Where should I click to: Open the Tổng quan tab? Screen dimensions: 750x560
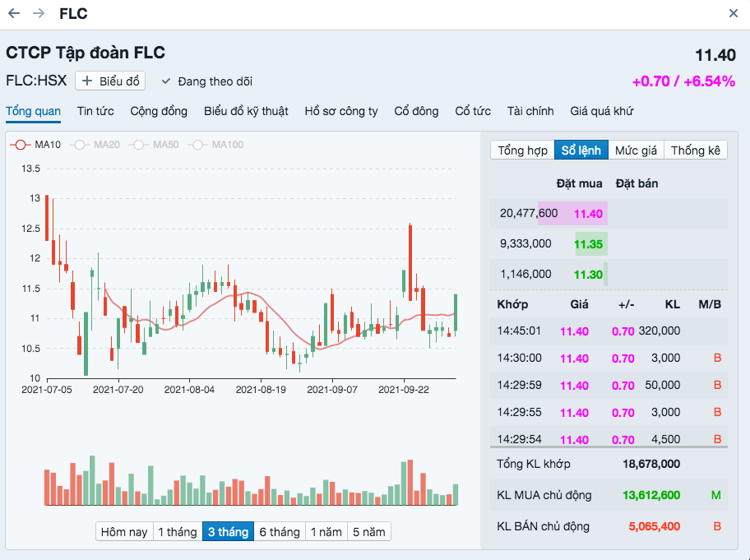pos(33,112)
